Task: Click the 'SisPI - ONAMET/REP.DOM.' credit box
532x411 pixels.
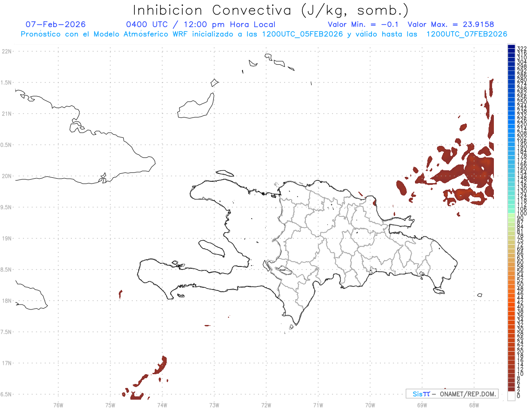Action: tap(452, 394)
